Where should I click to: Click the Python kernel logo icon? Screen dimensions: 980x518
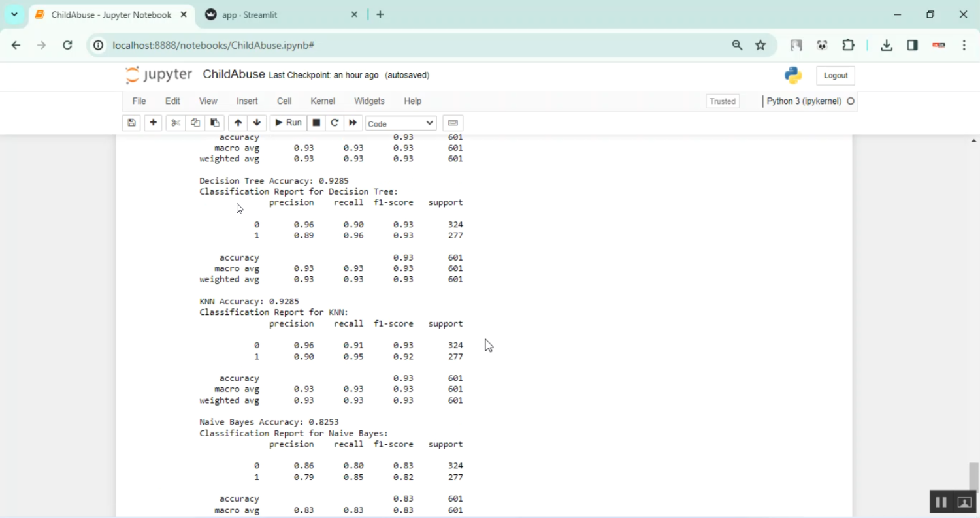point(792,74)
